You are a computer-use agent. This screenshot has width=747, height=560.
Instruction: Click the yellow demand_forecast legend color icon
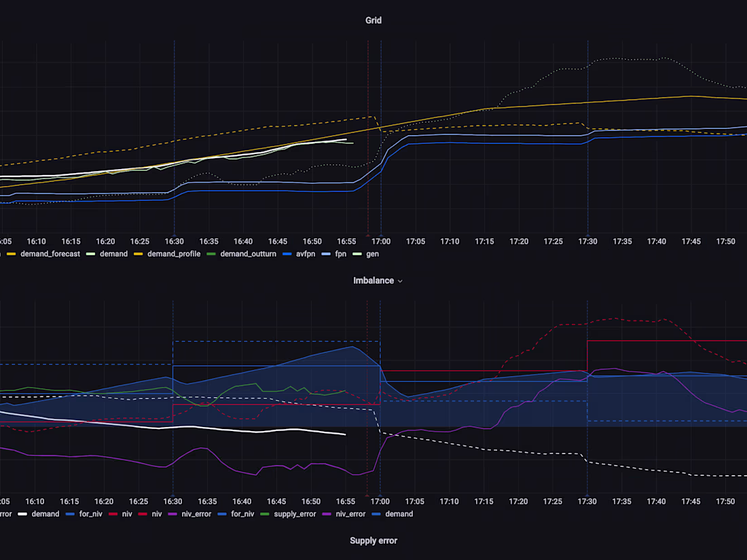pyautogui.click(x=12, y=253)
